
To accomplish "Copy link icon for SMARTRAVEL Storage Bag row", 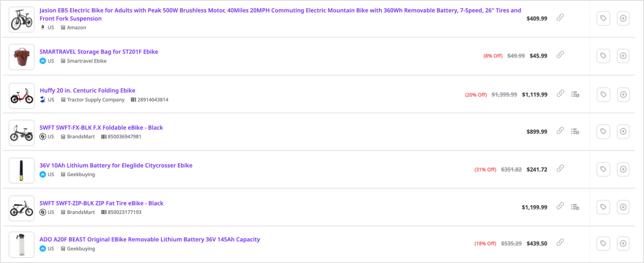I will tap(560, 55).
